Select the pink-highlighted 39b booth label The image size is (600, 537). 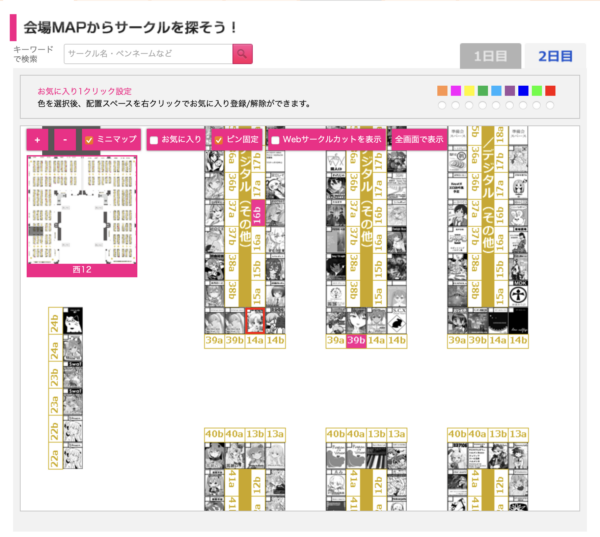point(356,341)
